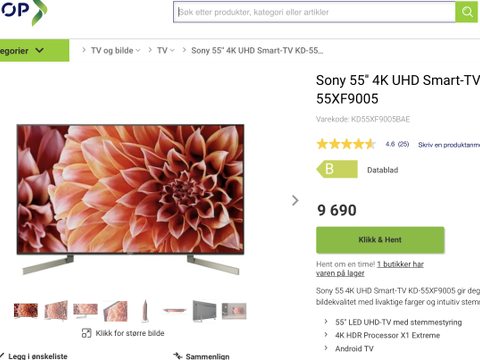Screen dimensions: 480x360
Task: Click the enlarge image icon
Action: [86, 333]
